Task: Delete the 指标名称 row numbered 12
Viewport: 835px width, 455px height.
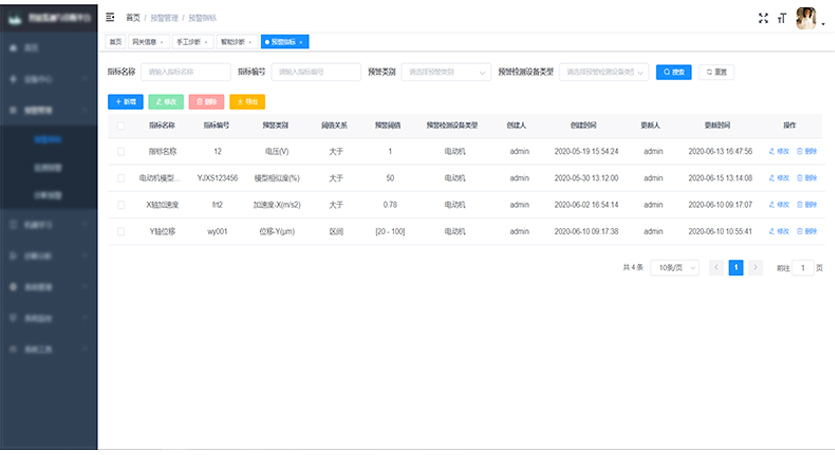Action: point(807,151)
